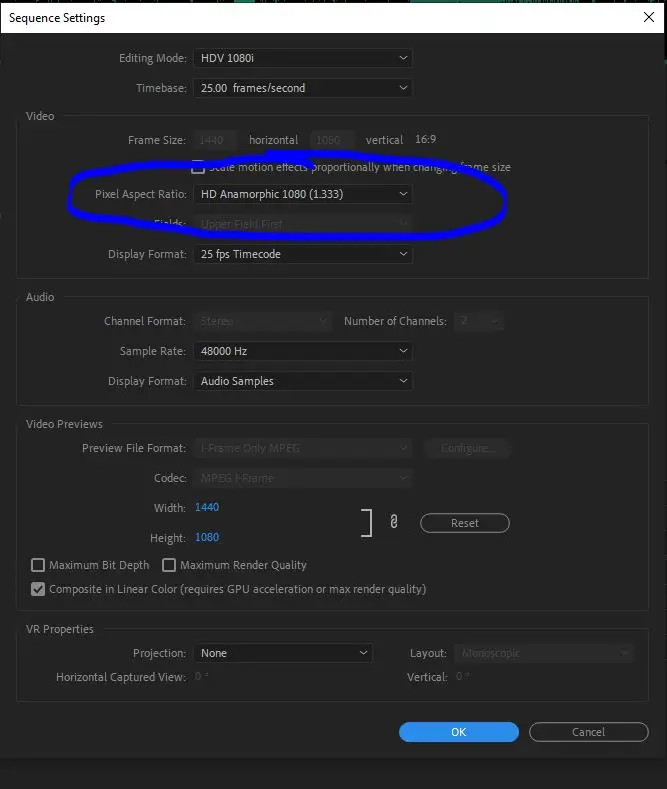Reset the video preview size
The width and height of the screenshot is (667, 789).
pos(465,523)
